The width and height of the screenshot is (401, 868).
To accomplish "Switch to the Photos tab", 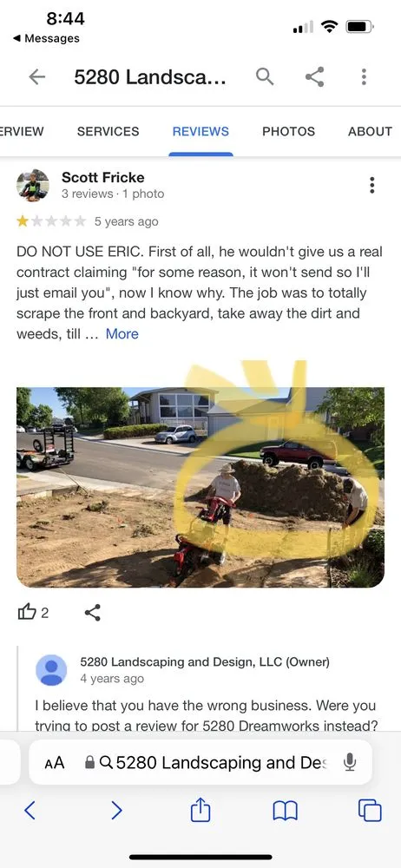I will click(288, 132).
